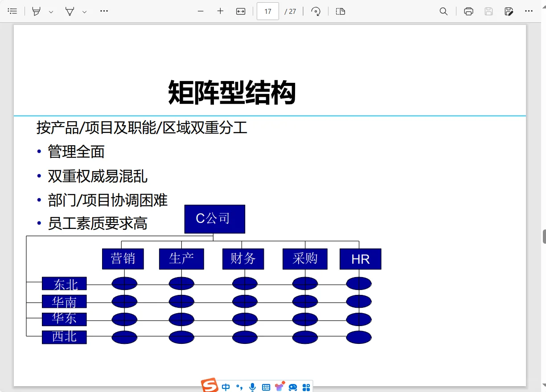Click the bullet text 部门/项目协调困难
546x392 pixels.
point(108,200)
